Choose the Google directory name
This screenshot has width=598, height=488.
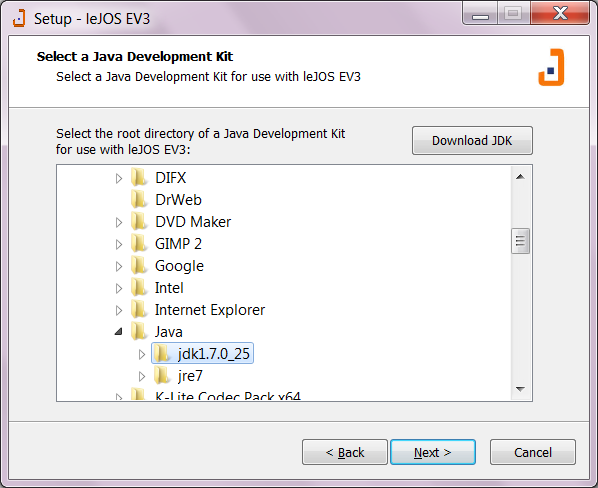click(179, 266)
